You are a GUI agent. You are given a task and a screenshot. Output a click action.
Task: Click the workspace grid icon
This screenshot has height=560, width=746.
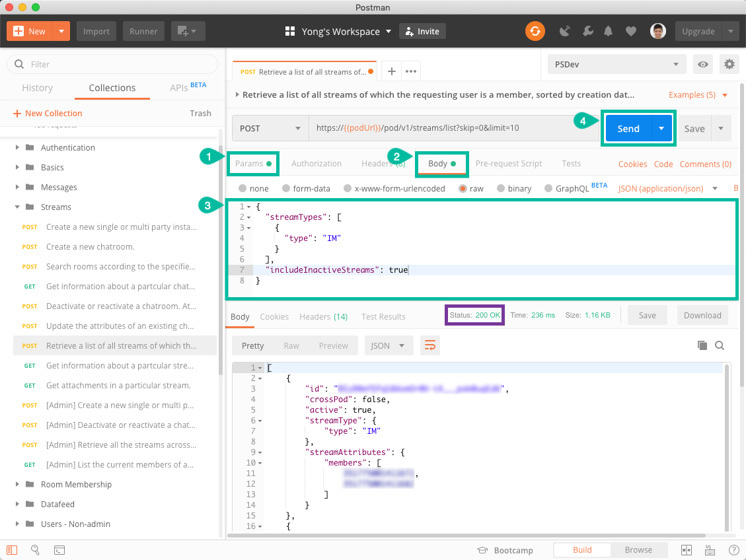[289, 32]
